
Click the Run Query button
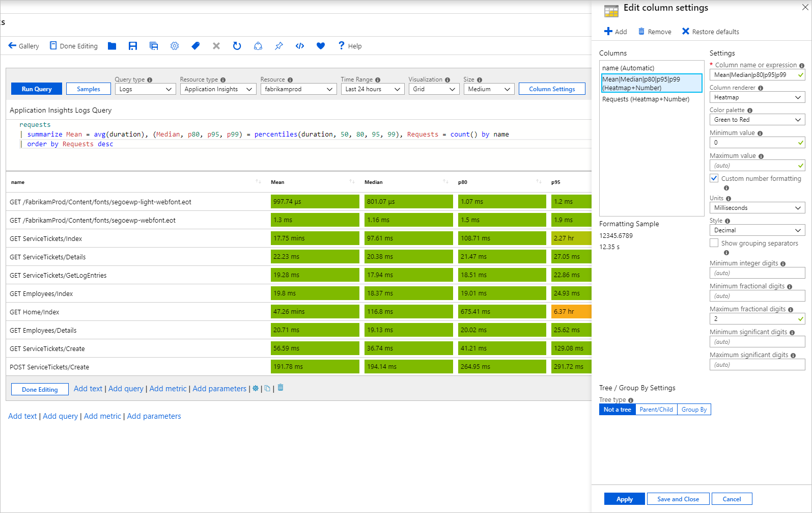(37, 89)
